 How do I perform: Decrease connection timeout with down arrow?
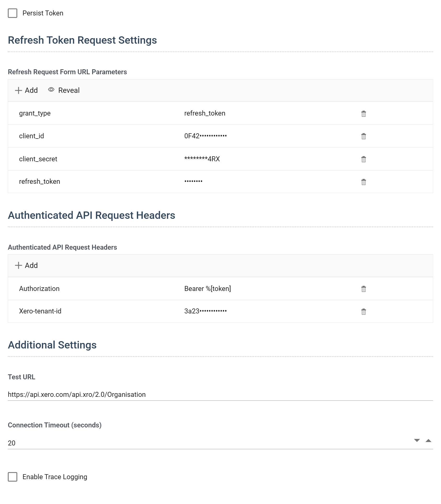pos(417,440)
